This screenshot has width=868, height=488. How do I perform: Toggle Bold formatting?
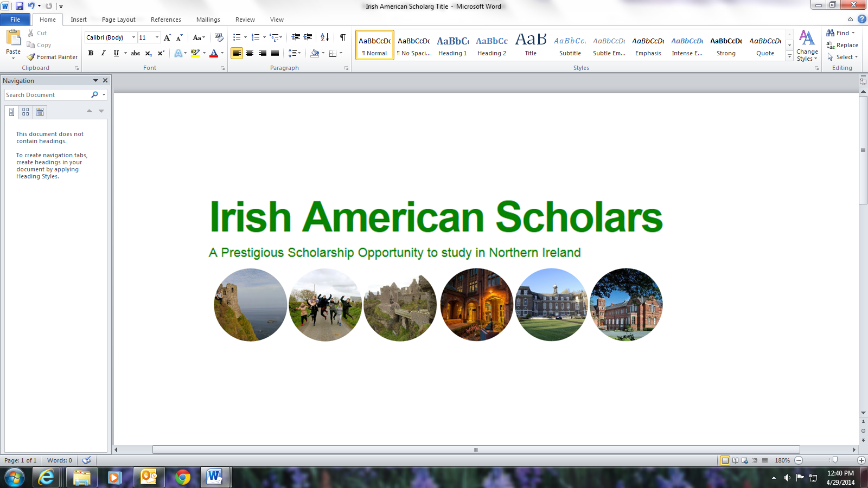(x=91, y=53)
